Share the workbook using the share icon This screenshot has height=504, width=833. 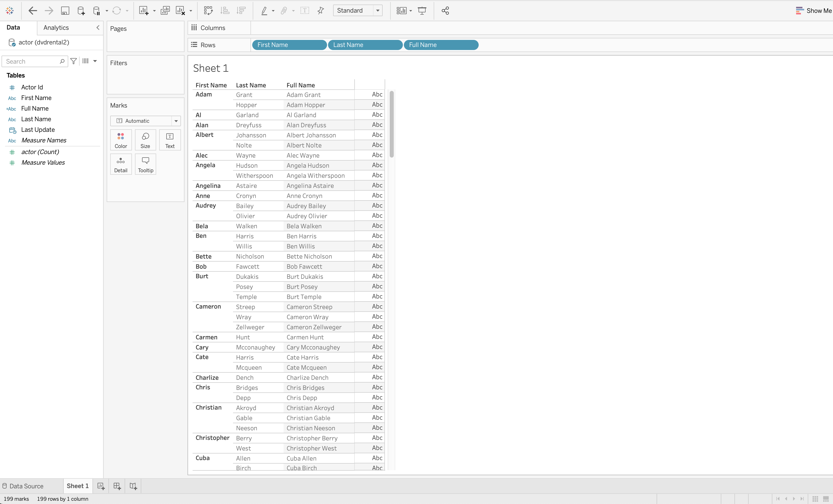(445, 10)
